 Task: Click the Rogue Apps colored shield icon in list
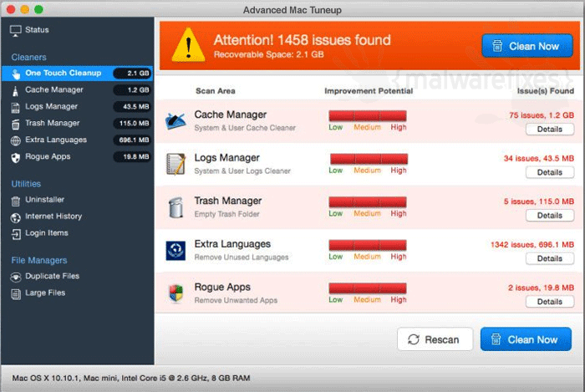[x=175, y=293]
